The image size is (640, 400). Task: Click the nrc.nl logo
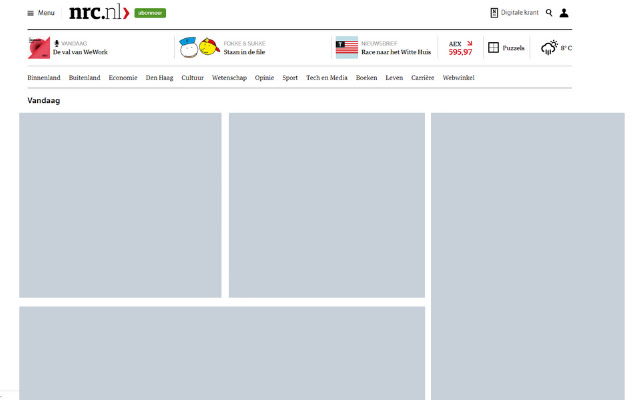point(99,13)
